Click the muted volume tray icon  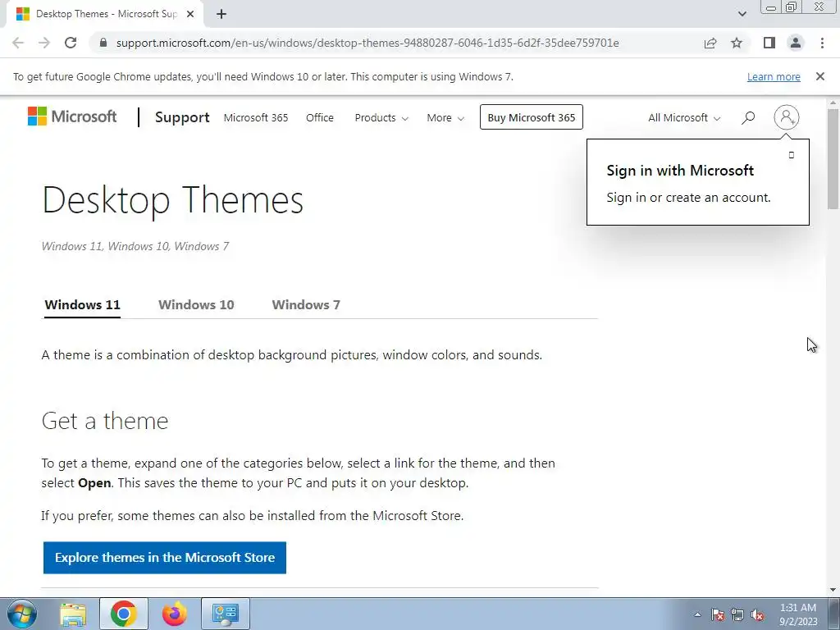pos(757,614)
